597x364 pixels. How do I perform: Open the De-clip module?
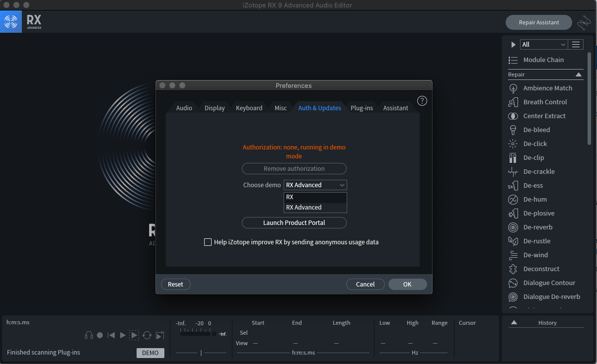pos(533,157)
